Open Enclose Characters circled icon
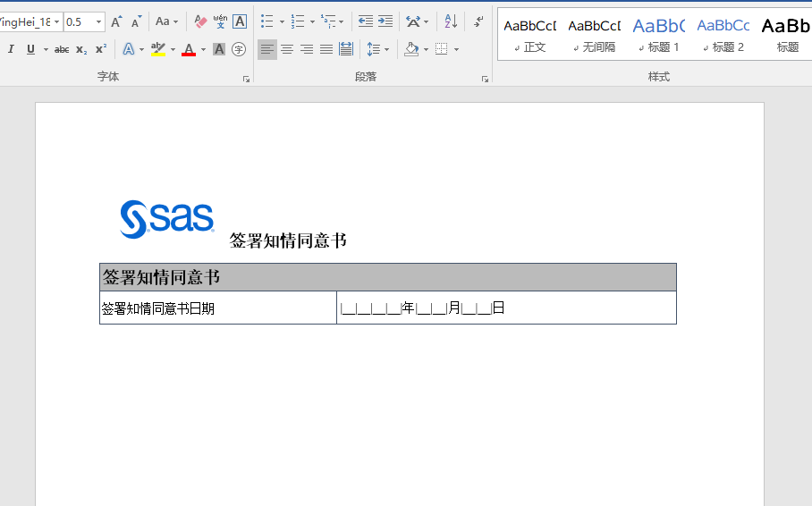The height and width of the screenshot is (506, 812). [x=239, y=49]
